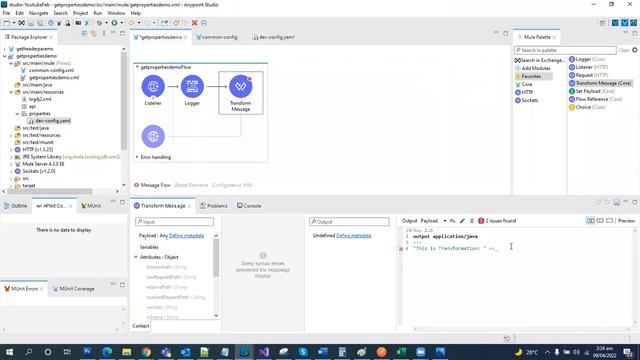Viewport: 640px width, 360px height.
Task: Select the HTTP palette category
Action: [x=524, y=92]
